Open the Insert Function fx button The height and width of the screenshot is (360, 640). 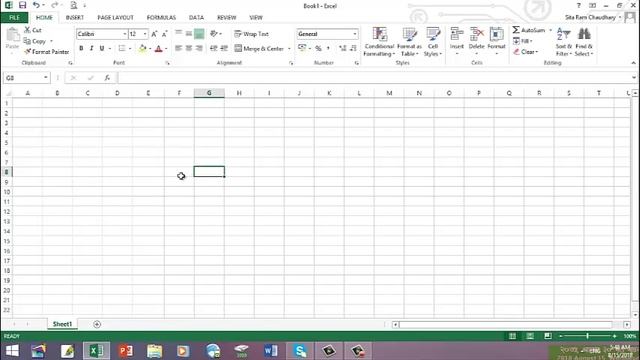[x=107, y=78]
